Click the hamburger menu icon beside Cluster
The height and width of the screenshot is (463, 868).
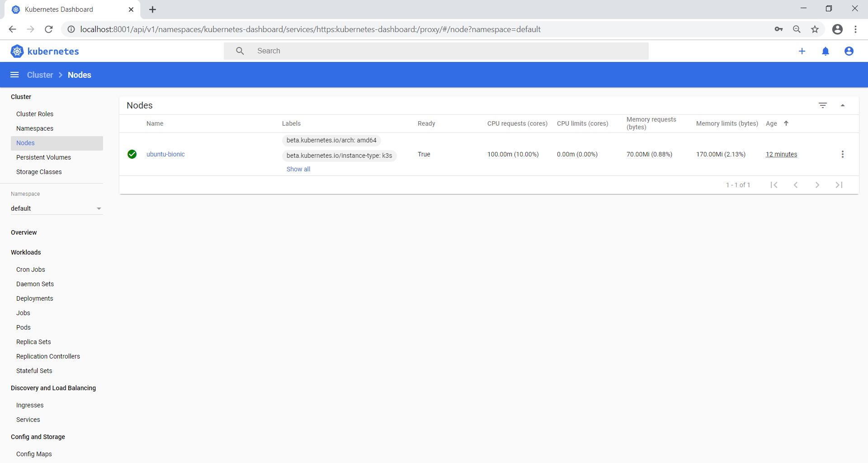coord(14,75)
